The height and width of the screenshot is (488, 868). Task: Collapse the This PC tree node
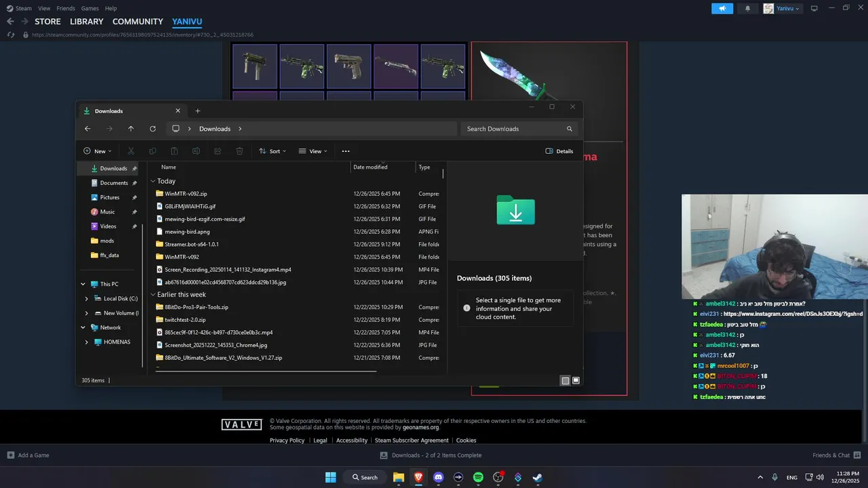coord(83,284)
